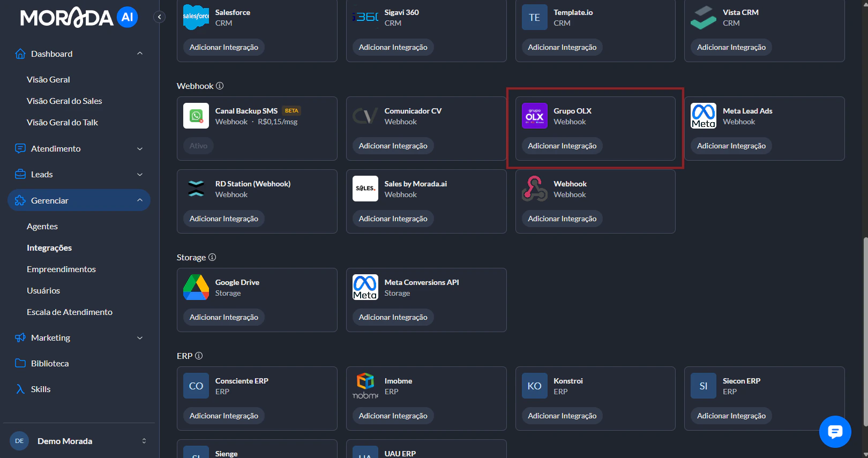Click the Imobme logo icon
Screen dimensions: 868x458
coord(365,386)
